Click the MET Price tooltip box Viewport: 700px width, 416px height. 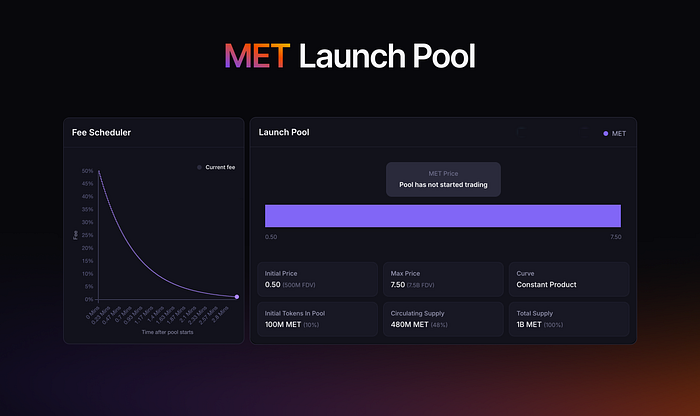click(x=443, y=179)
